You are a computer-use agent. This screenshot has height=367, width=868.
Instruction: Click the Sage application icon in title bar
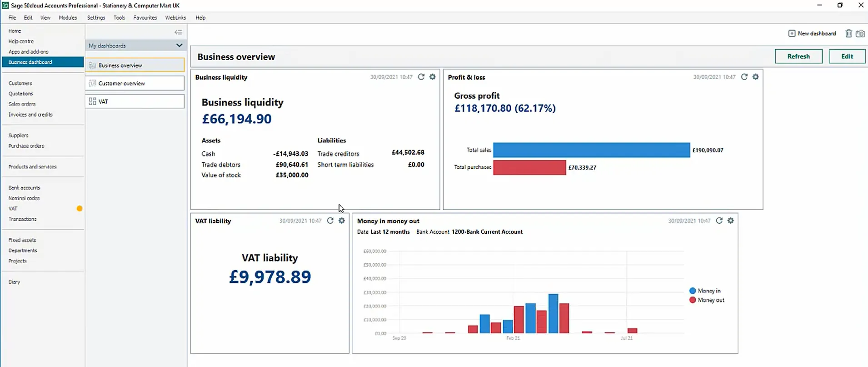[5, 5]
